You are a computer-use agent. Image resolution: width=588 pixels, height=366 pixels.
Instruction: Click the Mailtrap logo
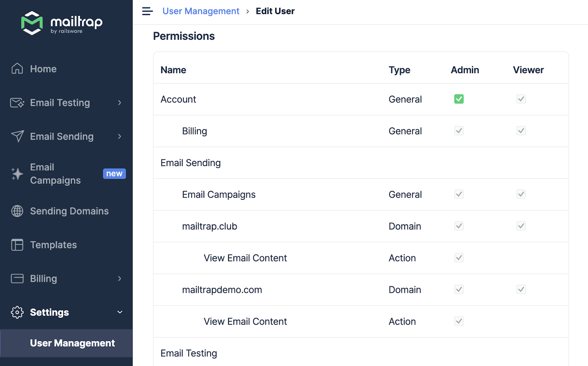pyautogui.click(x=62, y=23)
